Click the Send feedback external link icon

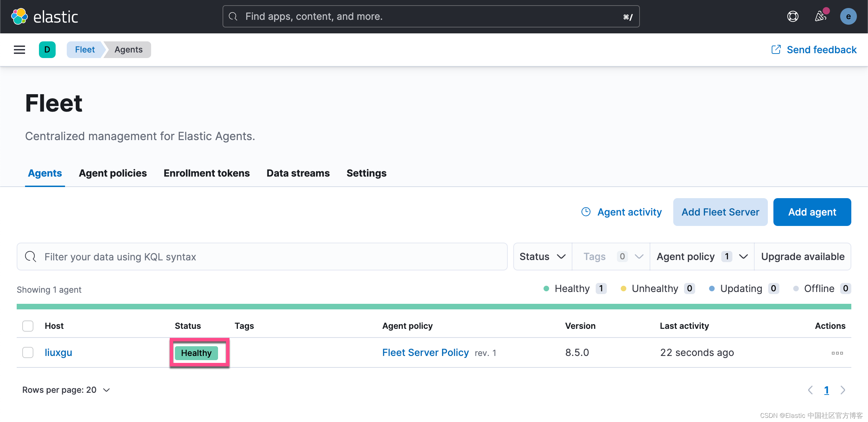(776, 50)
